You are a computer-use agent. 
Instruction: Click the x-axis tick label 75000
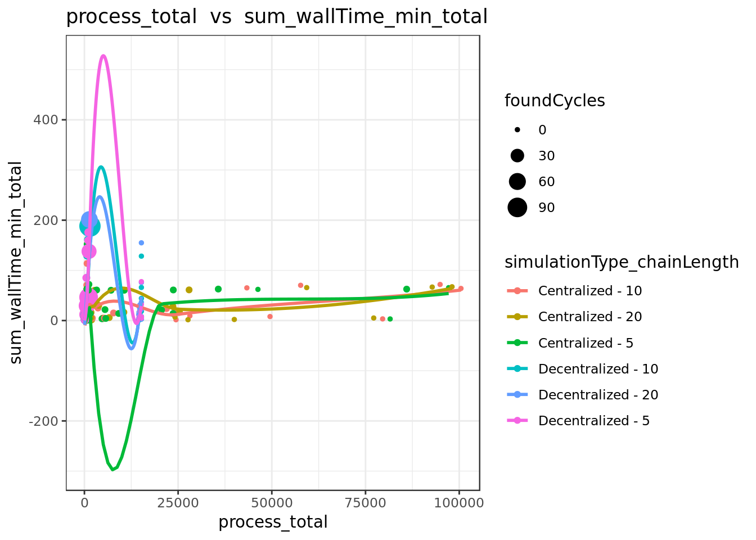point(365,502)
